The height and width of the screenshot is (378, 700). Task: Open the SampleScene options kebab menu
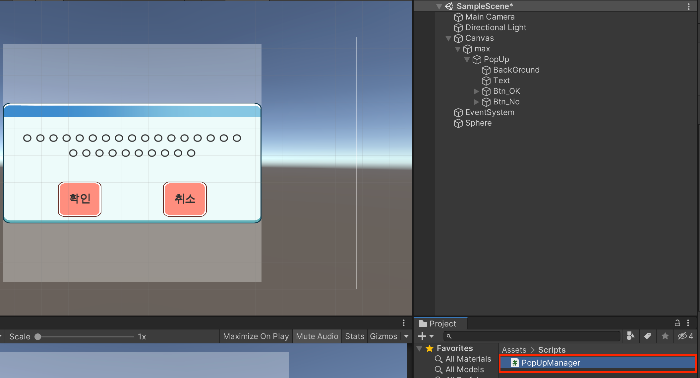688,6
